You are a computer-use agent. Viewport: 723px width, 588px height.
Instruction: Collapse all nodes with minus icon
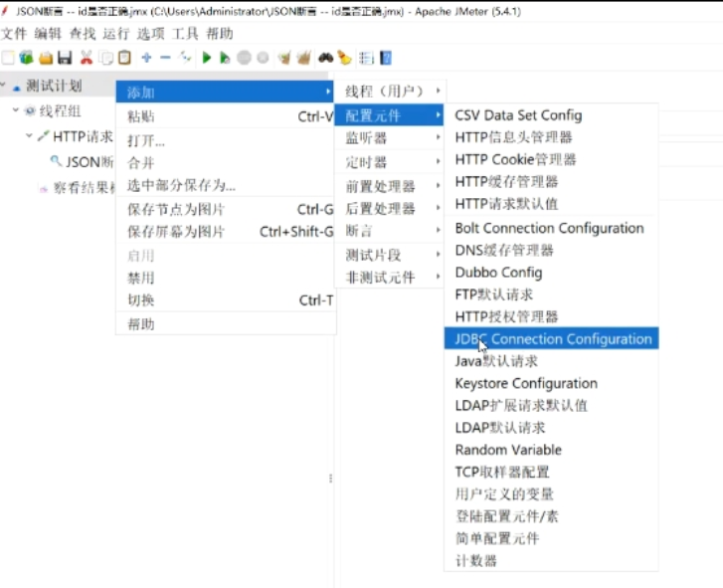tap(165, 58)
